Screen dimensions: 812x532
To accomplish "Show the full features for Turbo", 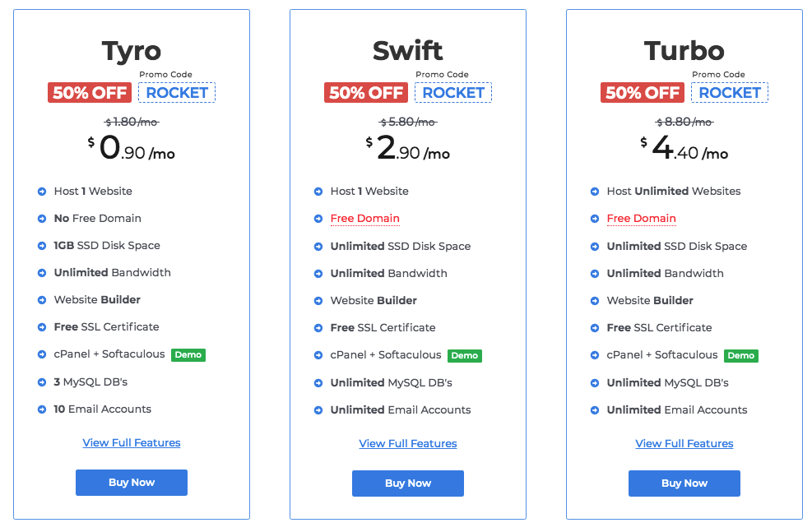I will coord(684,444).
